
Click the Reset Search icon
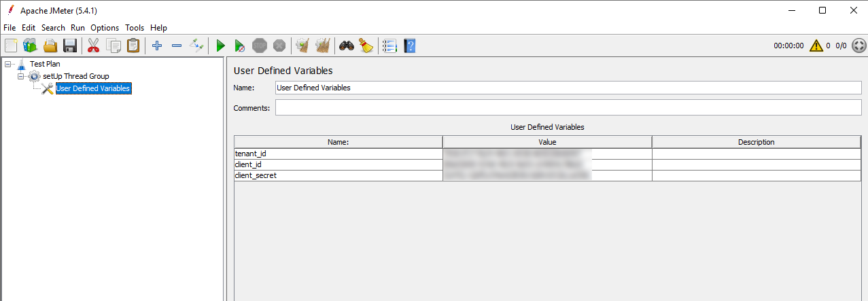click(x=366, y=46)
